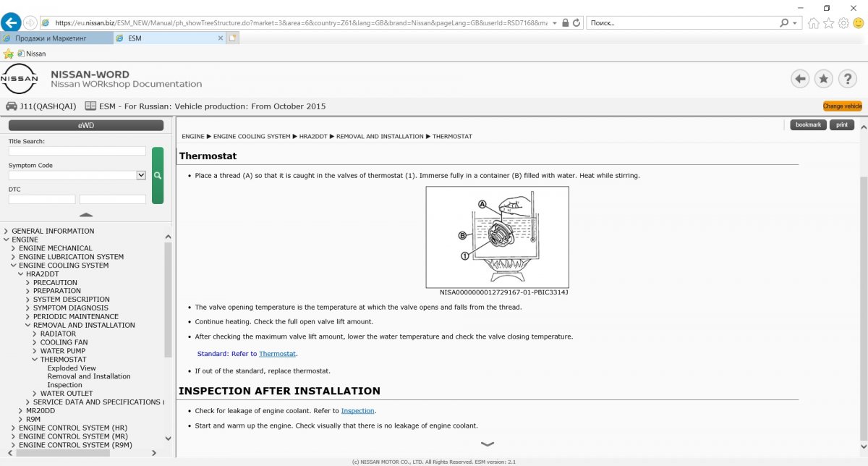Image resolution: width=868 pixels, height=466 pixels.
Task: Expand GENERAL INFORMATION tree node
Action: point(7,231)
